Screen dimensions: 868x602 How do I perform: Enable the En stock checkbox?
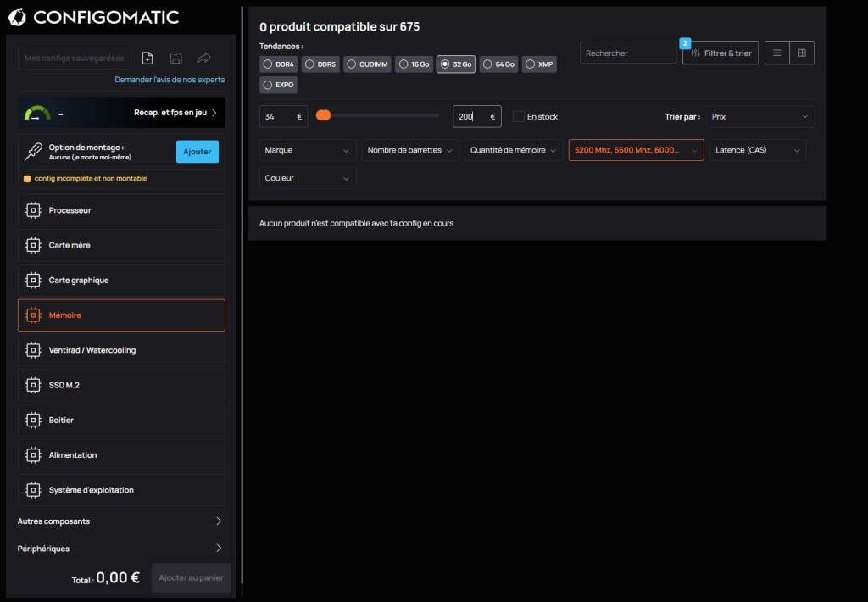click(519, 116)
